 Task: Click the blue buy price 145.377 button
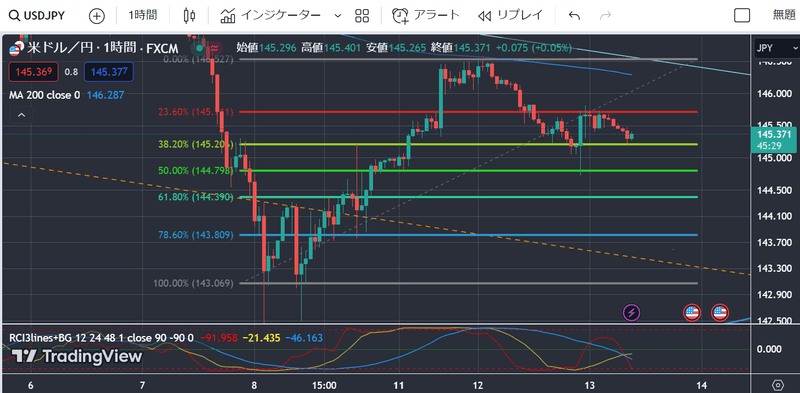click(109, 72)
